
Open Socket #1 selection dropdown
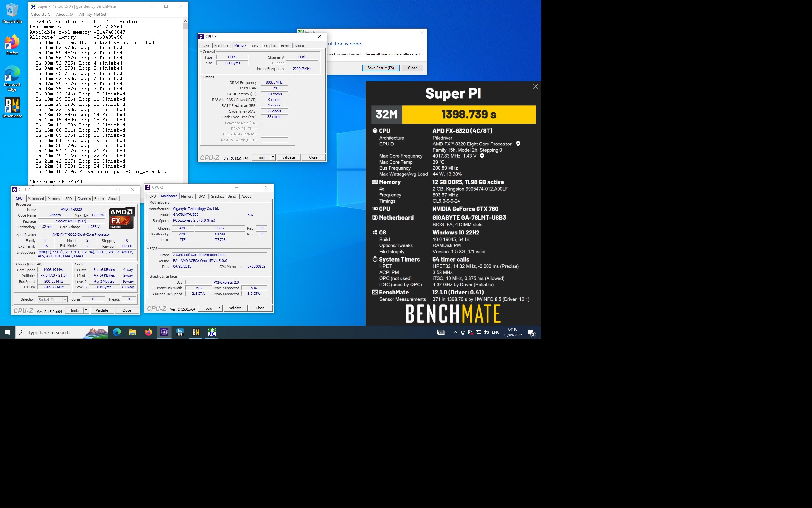[x=53, y=299]
